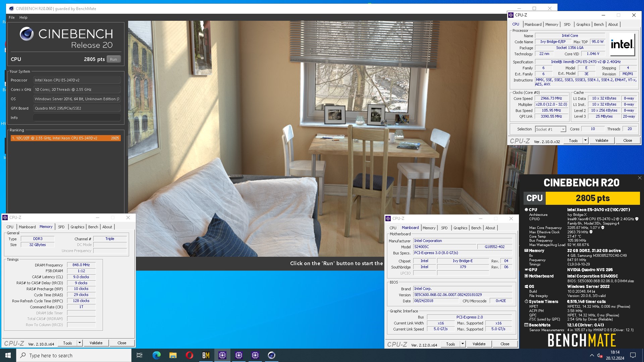This screenshot has width=644, height=362.
Task: Click the Cinebench logo icon in the side panel
Action: click(x=26, y=34)
